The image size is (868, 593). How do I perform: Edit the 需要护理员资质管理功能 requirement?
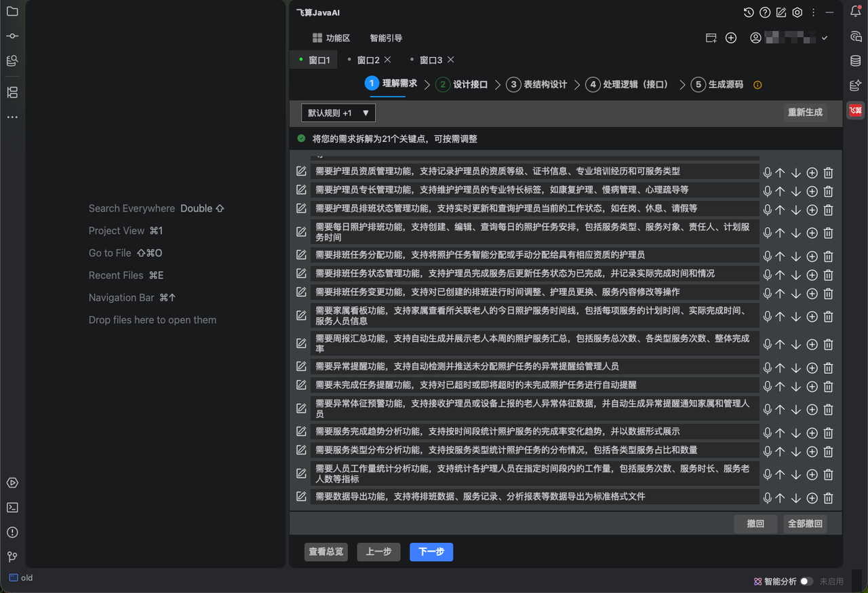point(301,171)
